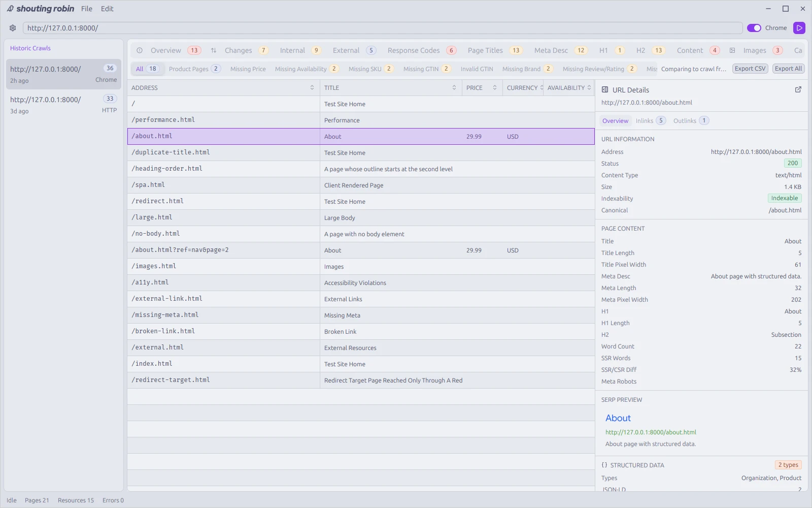The width and height of the screenshot is (812, 508).
Task: Select the Product Pages filter
Action: tap(194, 69)
